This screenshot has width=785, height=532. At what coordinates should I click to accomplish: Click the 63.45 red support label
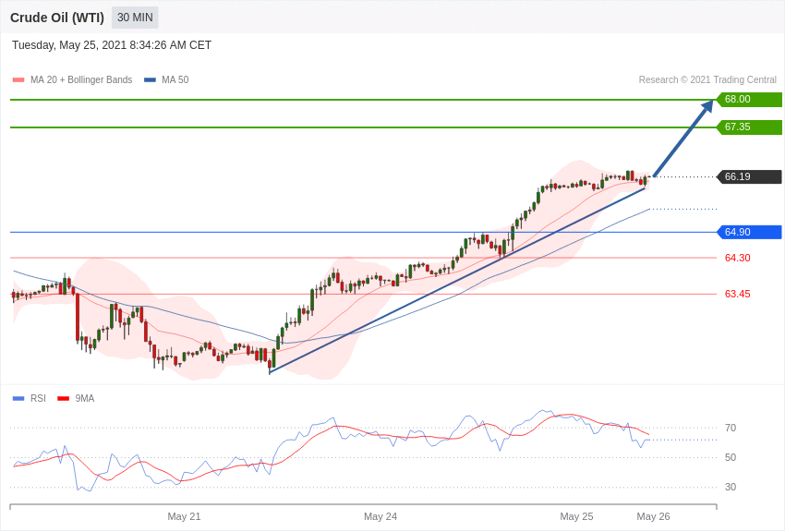tap(737, 295)
